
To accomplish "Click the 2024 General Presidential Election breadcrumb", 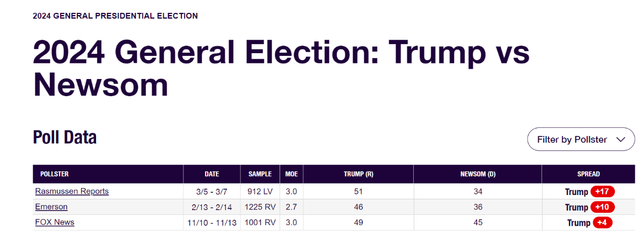I will tap(115, 16).
